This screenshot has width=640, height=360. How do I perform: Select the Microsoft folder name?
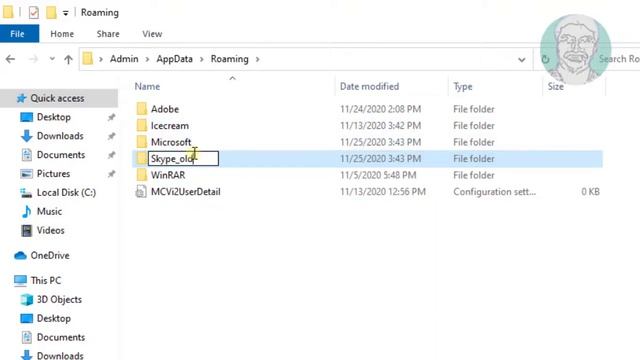171,142
